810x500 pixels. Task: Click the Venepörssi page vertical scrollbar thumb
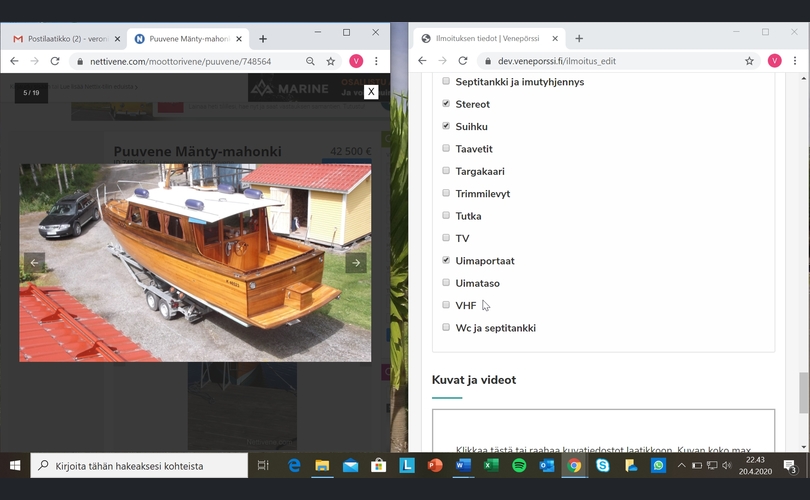coord(803,393)
